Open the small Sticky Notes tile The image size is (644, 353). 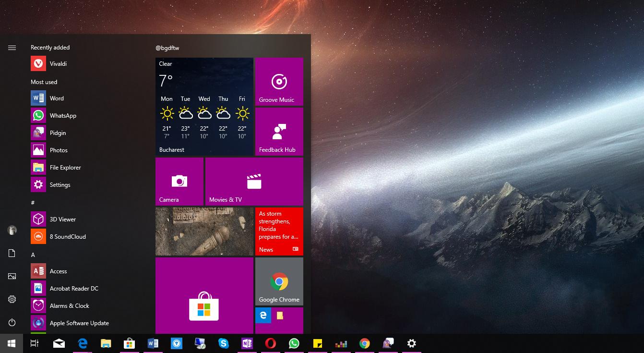(280, 315)
